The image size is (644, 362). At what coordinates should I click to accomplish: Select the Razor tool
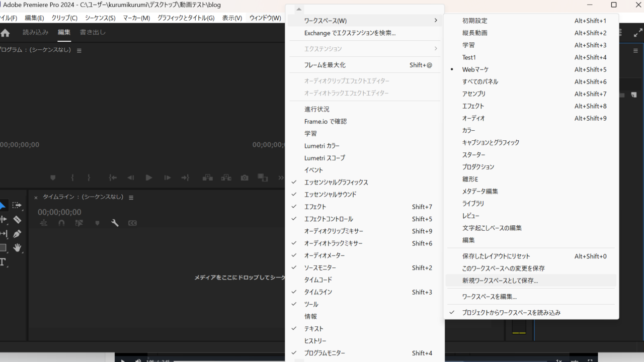pos(17,220)
